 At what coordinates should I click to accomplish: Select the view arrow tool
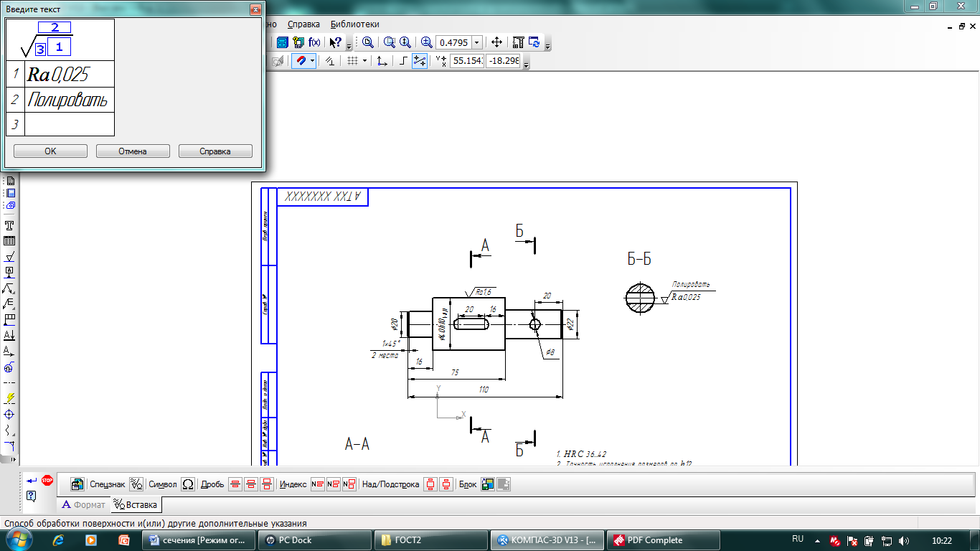click(9, 351)
